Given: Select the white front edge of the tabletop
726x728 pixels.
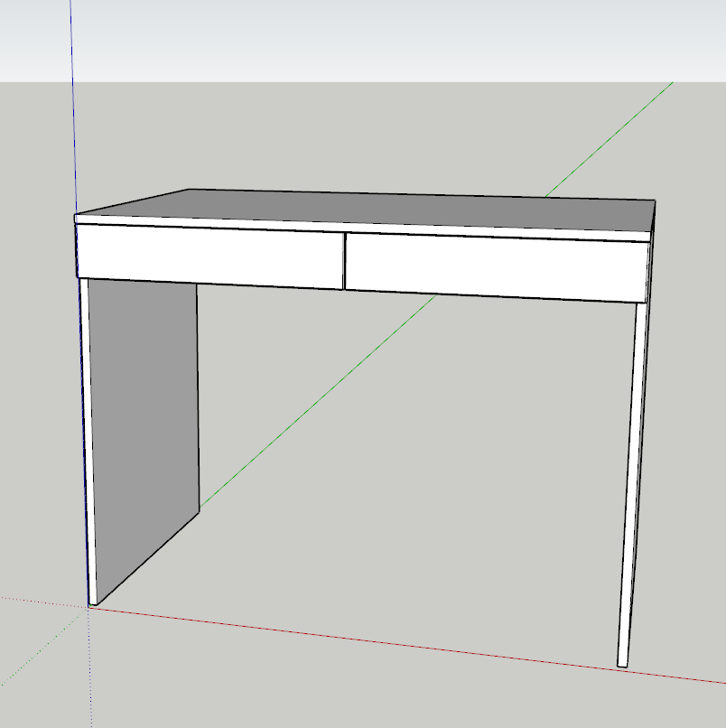Looking at the screenshot, I should (362, 228).
